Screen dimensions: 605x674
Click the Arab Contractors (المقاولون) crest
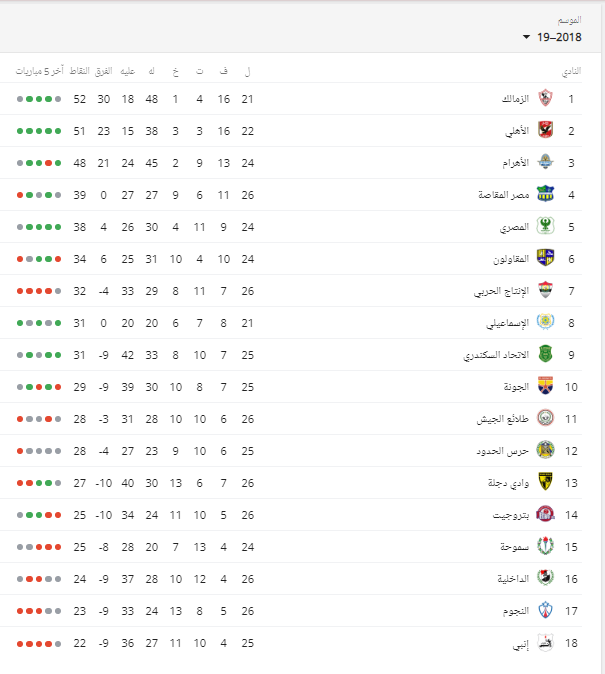pos(545,258)
